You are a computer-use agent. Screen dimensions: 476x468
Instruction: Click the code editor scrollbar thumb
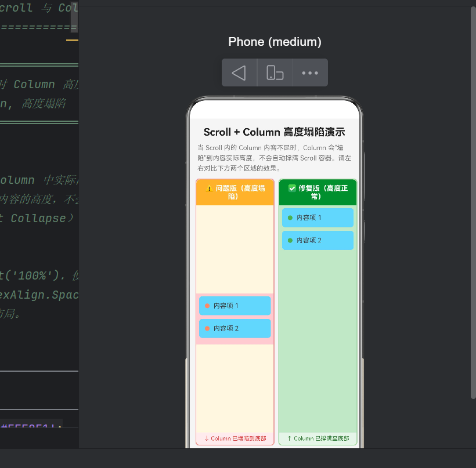coord(74,16)
